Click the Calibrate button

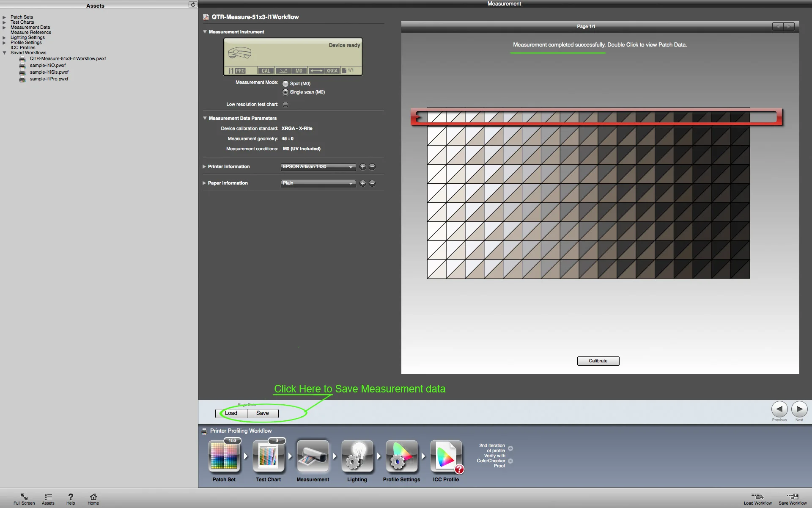click(598, 361)
